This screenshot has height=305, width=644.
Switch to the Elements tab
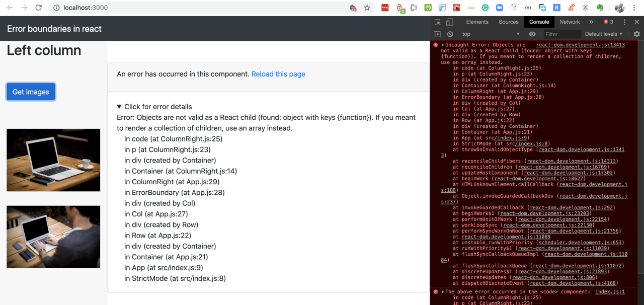pos(477,22)
